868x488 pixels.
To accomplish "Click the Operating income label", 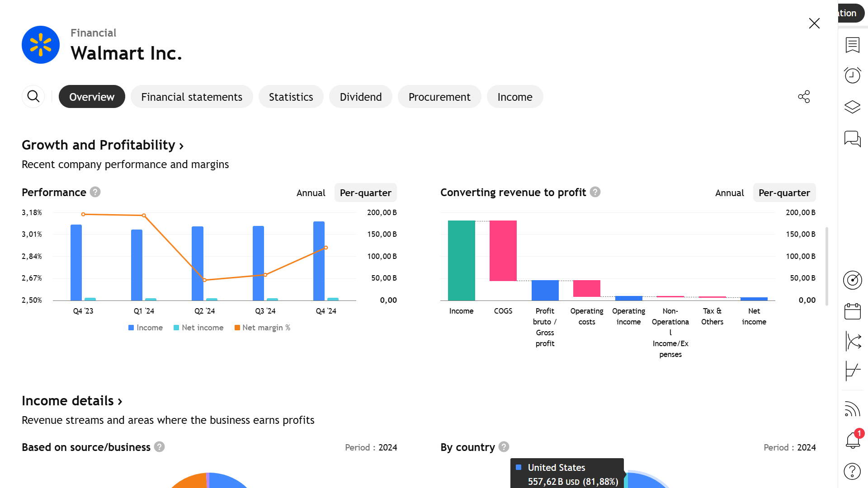I will click(628, 316).
